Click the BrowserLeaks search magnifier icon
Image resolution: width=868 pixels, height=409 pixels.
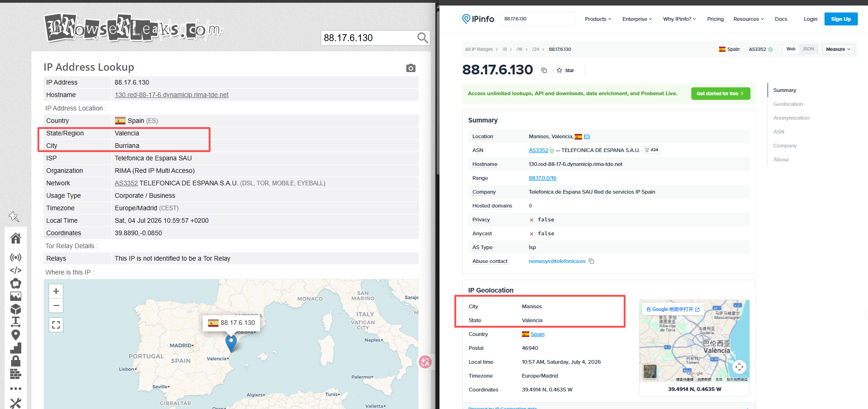pos(422,38)
